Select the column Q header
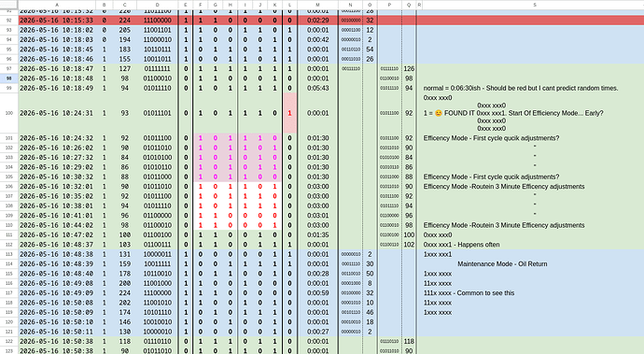This screenshot has height=354, width=644. pyautogui.click(x=409, y=5)
